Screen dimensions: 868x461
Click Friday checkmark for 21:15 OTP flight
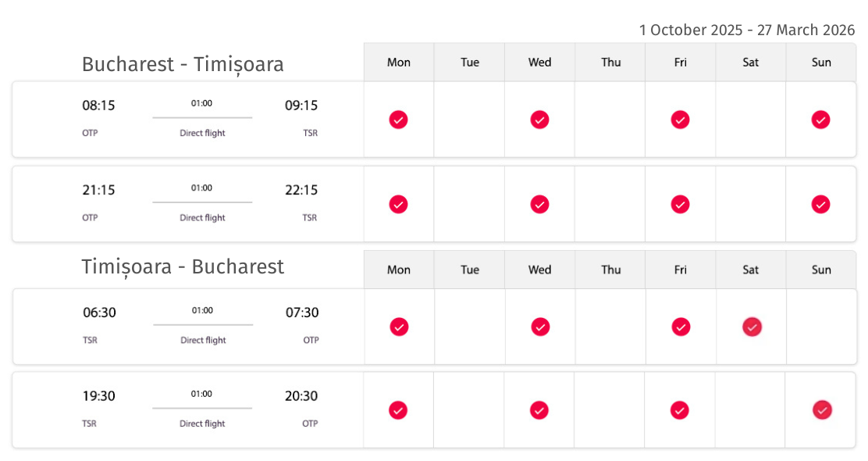[x=680, y=205]
